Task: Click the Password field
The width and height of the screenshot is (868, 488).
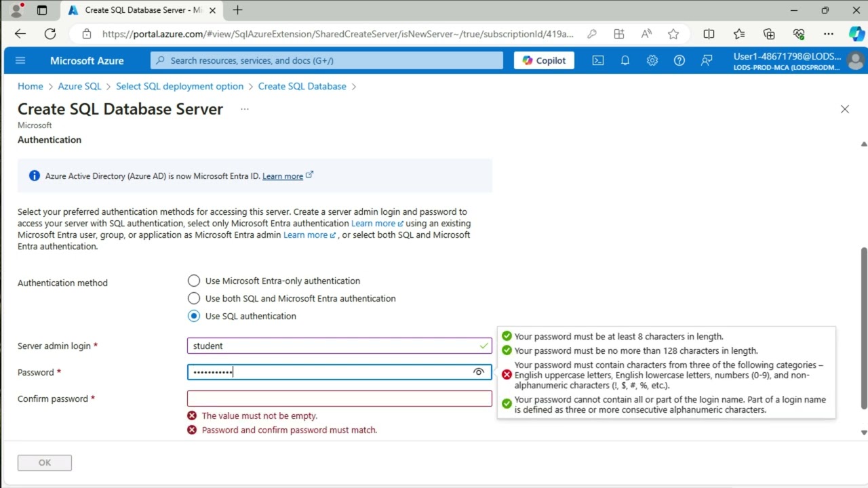Action: coord(340,372)
